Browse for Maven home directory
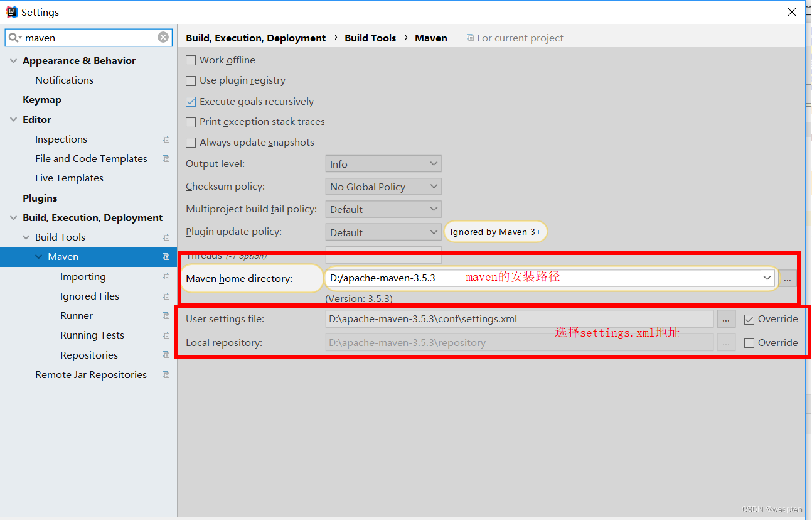812x520 pixels. coord(788,278)
